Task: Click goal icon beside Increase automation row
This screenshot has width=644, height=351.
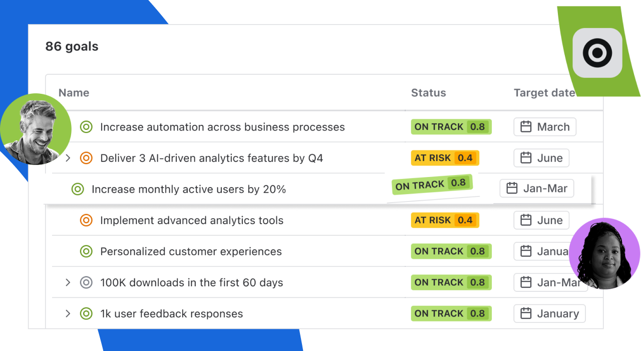Action: click(x=86, y=127)
